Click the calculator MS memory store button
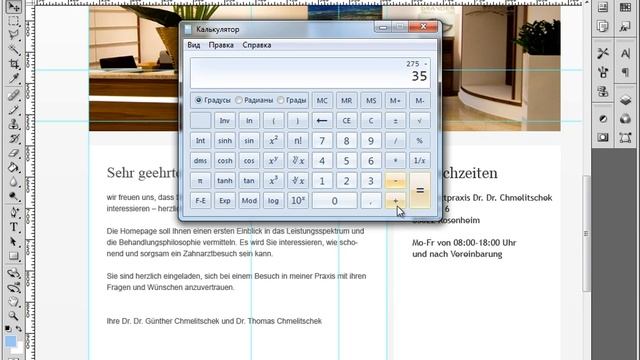 point(371,100)
